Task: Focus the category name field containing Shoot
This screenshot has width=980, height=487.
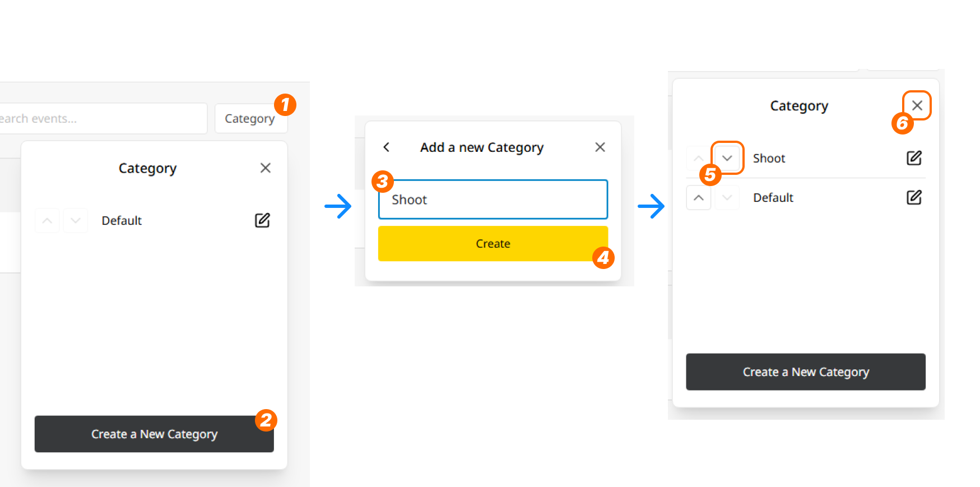Action: pyautogui.click(x=493, y=200)
